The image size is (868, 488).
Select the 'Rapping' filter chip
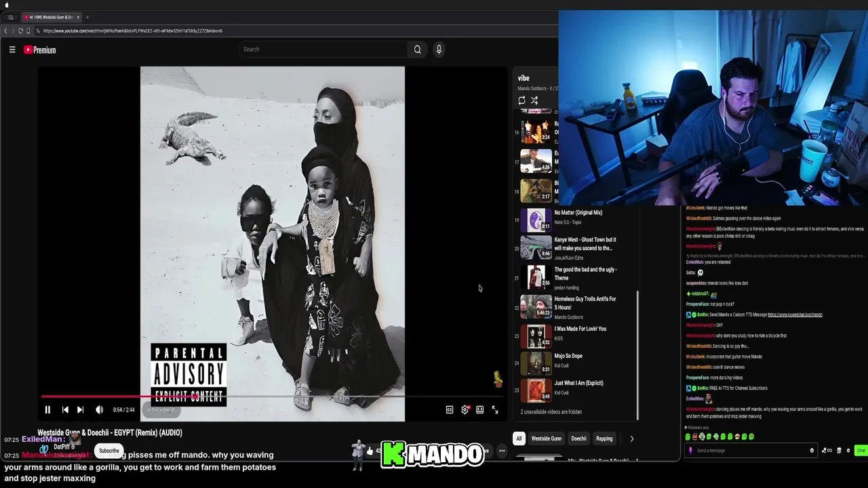click(604, 439)
